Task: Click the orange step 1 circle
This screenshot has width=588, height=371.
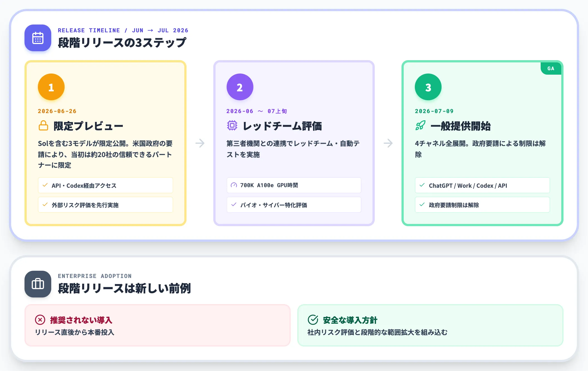Action: (x=51, y=87)
